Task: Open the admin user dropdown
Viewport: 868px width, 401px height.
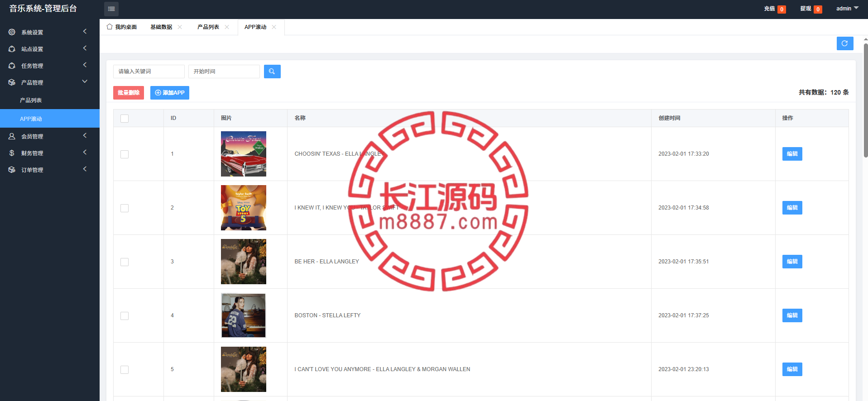Action: [x=847, y=9]
